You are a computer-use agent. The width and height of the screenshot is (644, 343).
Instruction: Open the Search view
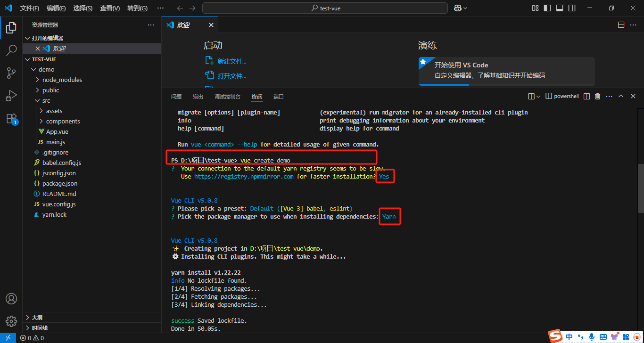[x=11, y=50]
